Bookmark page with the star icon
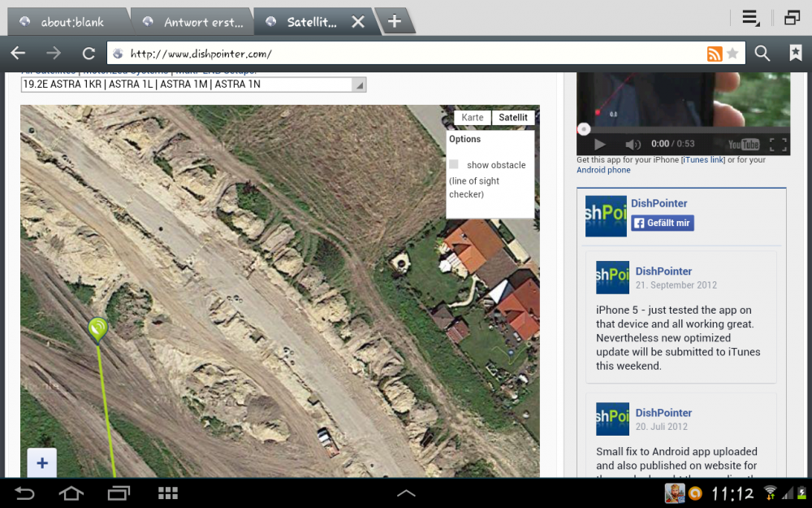This screenshot has height=508, width=812. click(x=732, y=54)
